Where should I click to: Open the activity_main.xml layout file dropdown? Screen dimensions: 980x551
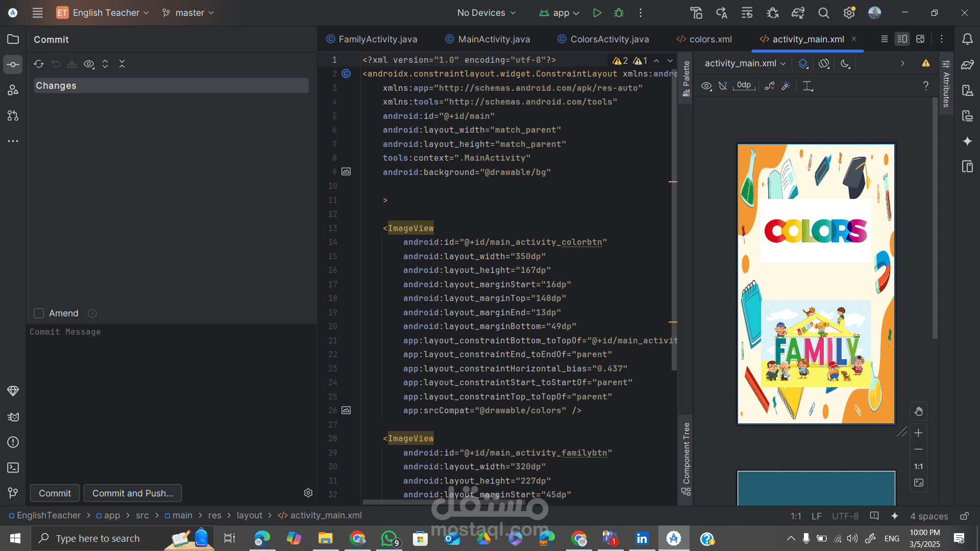tap(745, 63)
